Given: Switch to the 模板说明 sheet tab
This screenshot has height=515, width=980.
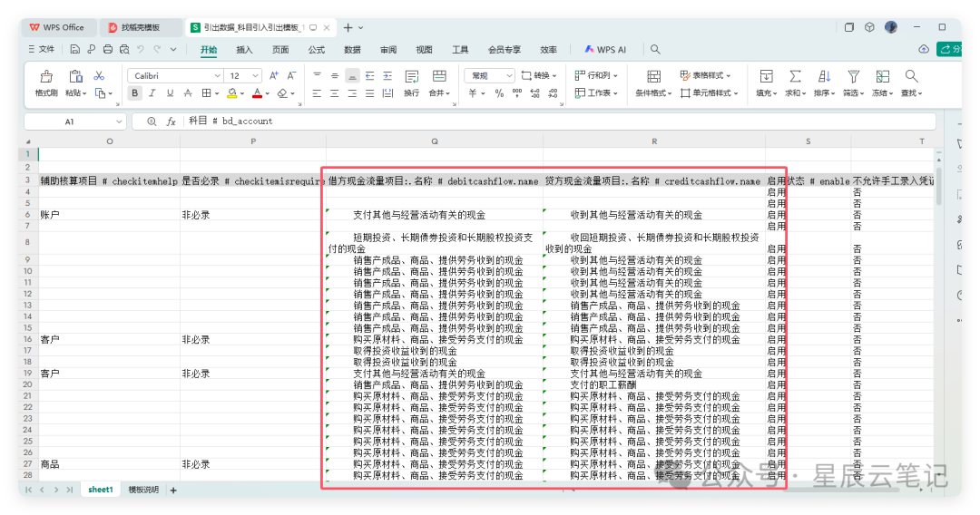Looking at the screenshot, I should (142, 490).
